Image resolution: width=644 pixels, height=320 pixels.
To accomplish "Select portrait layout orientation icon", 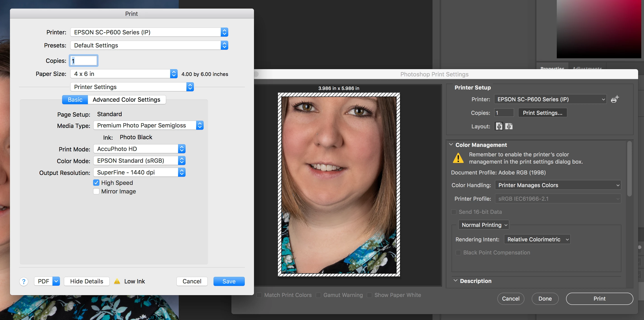I will pos(499,126).
